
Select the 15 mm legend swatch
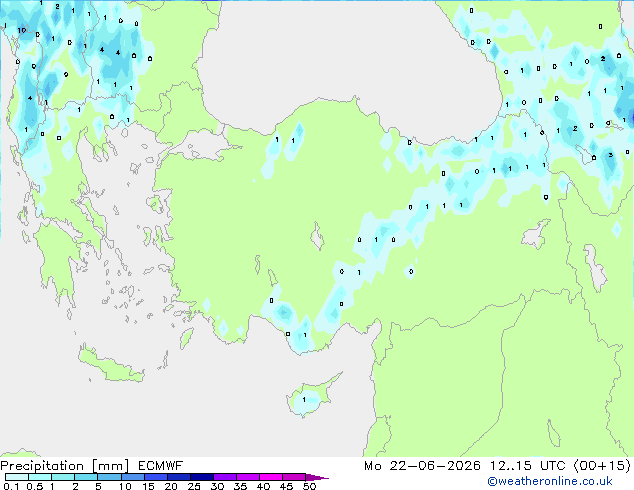(x=155, y=477)
